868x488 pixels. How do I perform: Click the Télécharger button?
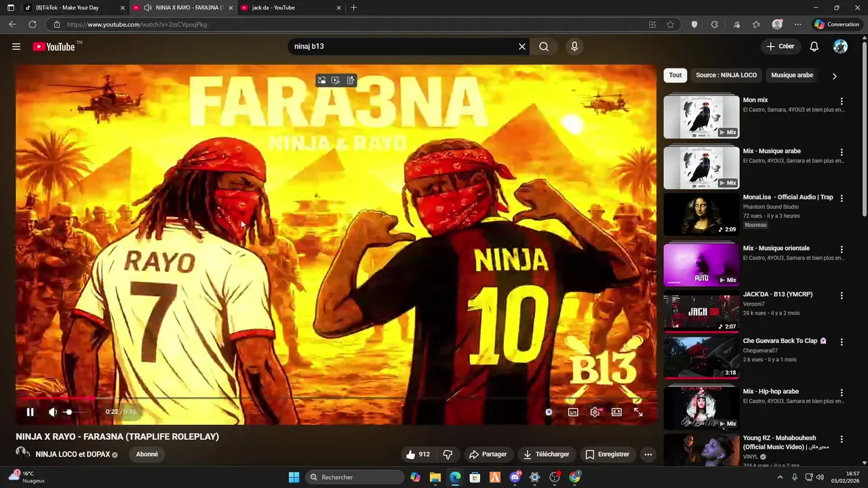tap(546, 455)
